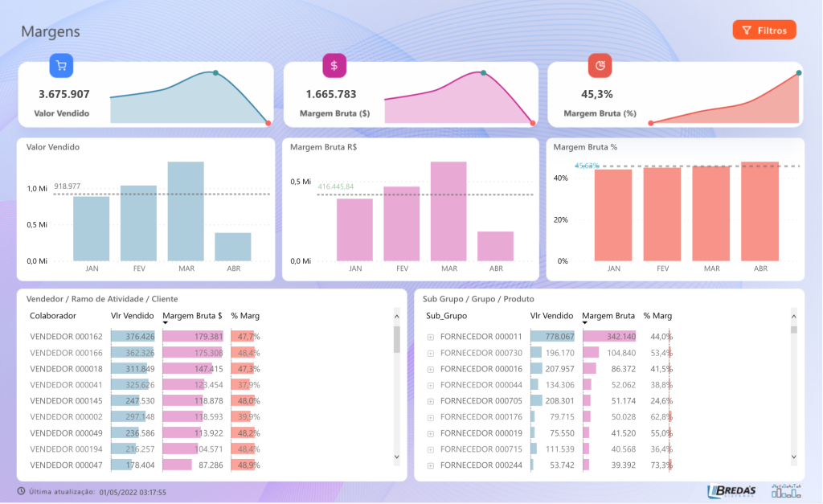Viewport: 823px width, 504px height.
Task: Sort by Colaborador column header
Action: pos(53,316)
